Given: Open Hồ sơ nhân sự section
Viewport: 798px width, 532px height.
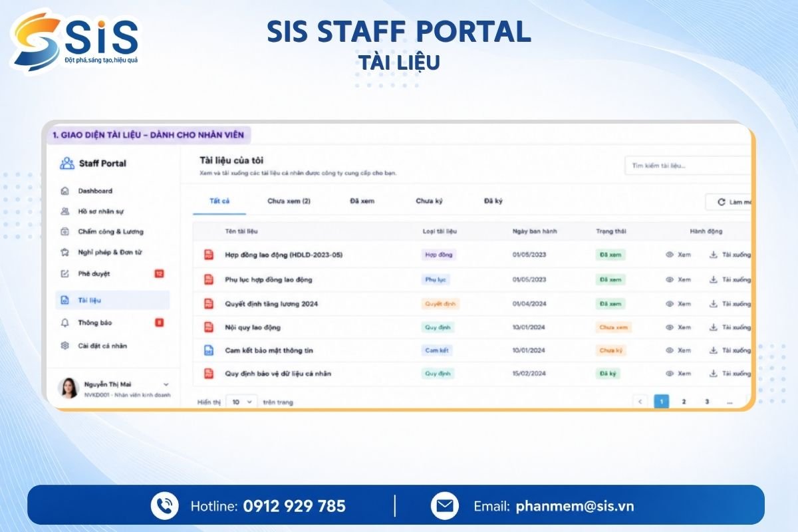Looking at the screenshot, I should [101, 211].
